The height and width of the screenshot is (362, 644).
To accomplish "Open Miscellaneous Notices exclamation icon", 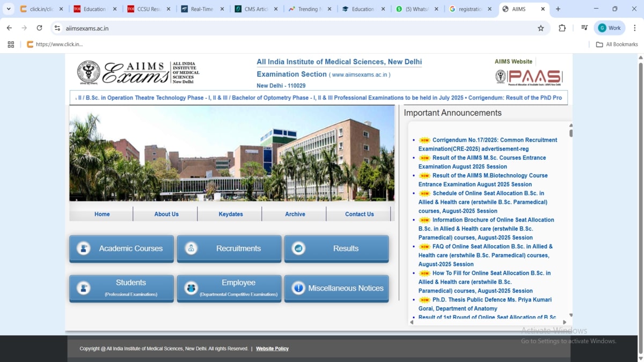I will (298, 288).
